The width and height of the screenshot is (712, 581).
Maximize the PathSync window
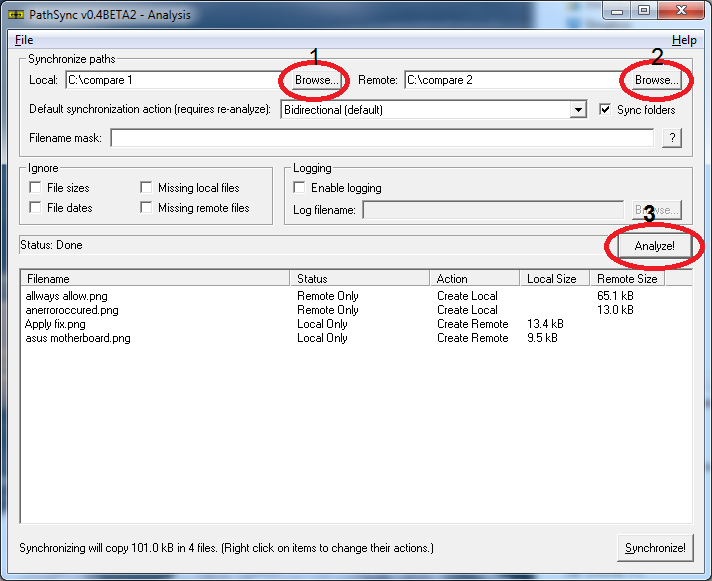(643, 11)
